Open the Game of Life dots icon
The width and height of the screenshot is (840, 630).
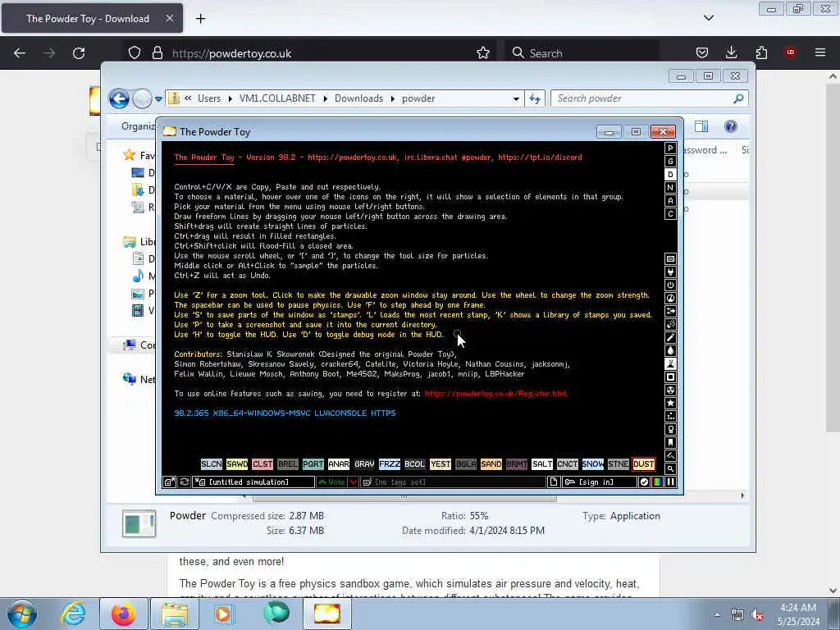(670, 416)
